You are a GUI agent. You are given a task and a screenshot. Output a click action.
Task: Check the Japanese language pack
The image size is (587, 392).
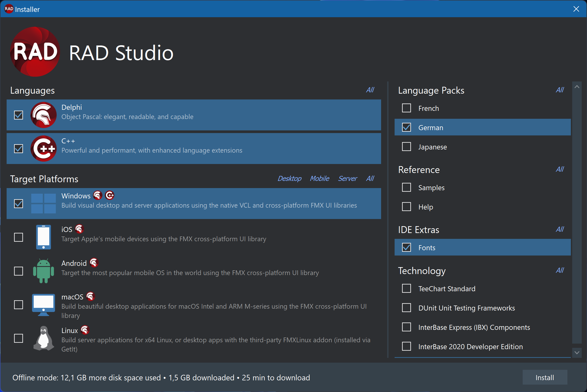(407, 147)
